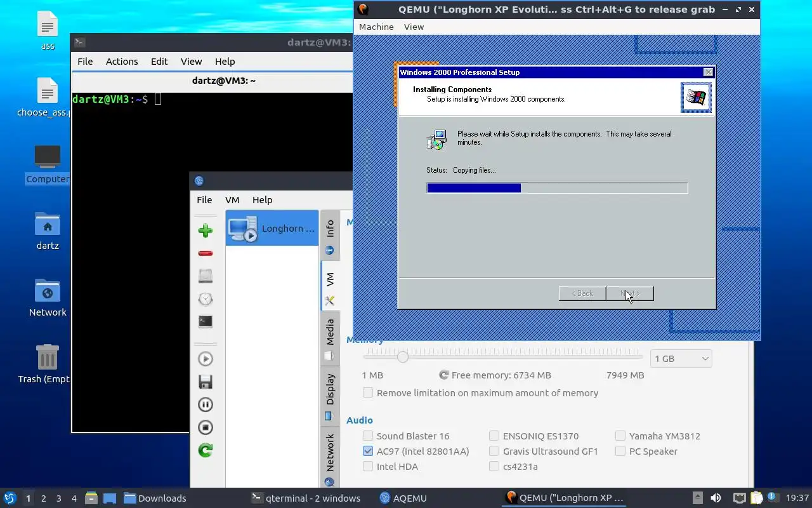Open the 1 GB memory size dropdown
The image size is (812, 508).
pos(681,359)
